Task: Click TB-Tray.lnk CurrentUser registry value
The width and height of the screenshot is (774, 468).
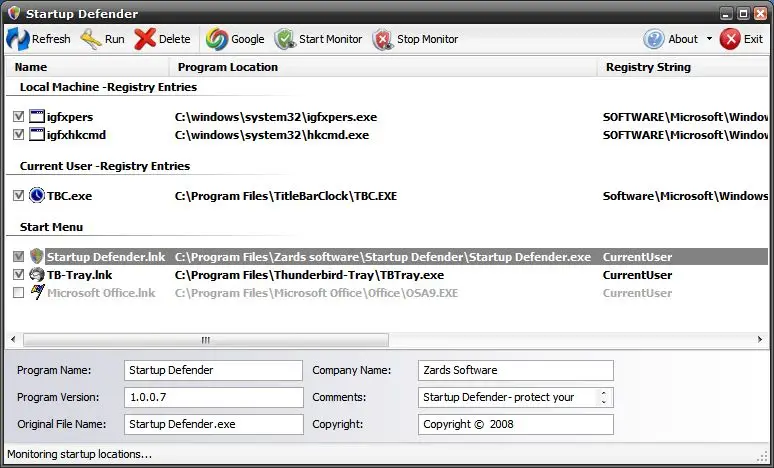Action: click(x=637, y=275)
